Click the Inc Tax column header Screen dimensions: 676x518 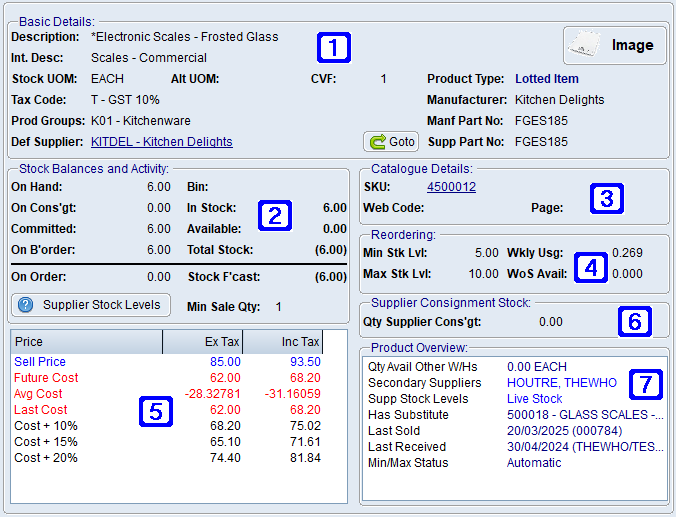[x=285, y=342]
